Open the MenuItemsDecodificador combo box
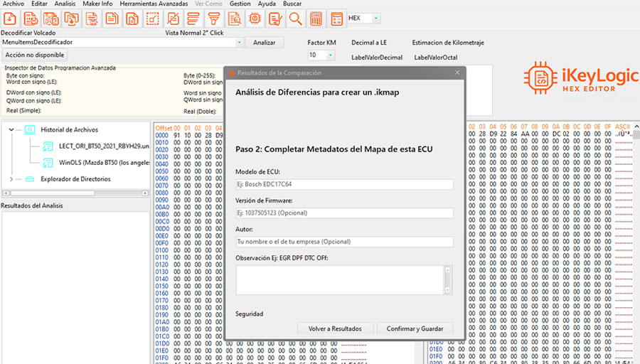The height and width of the screenshot is (364, 640). tap(240, 43)
